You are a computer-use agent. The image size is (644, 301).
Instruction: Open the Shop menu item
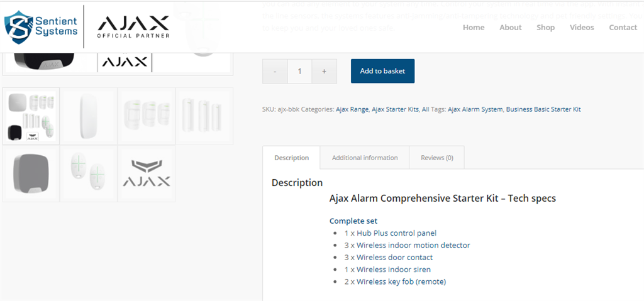pyautogui.click(x=545, y=28)
